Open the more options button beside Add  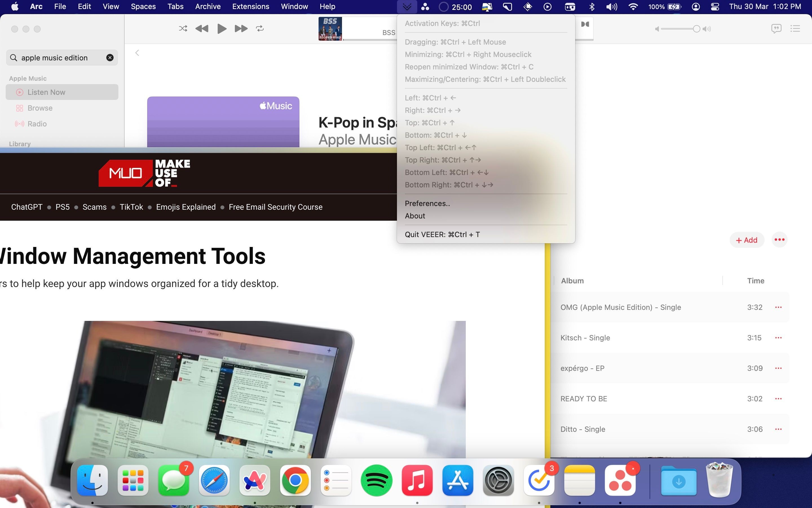point(779,240)
